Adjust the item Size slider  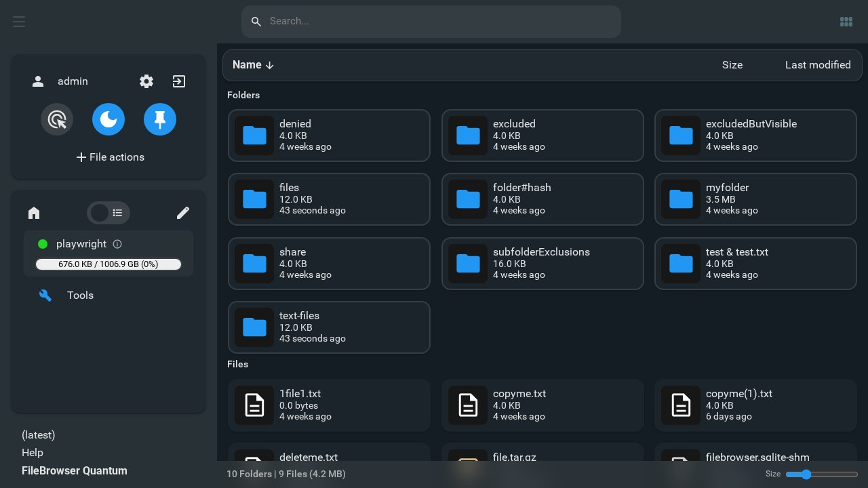pos(822,474)
